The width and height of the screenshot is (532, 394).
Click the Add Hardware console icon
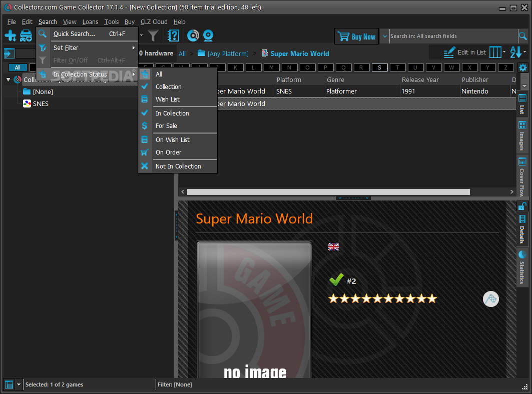point(26,35)
